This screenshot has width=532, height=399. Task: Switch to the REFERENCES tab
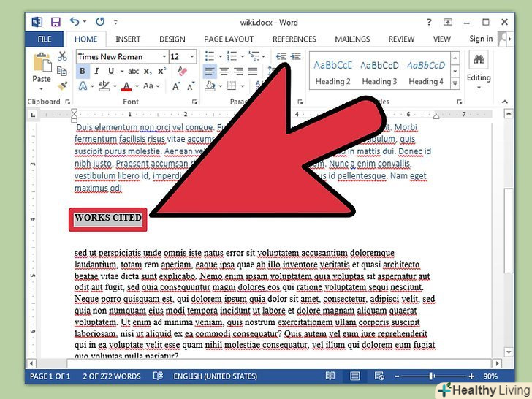(x=294, y=39)
